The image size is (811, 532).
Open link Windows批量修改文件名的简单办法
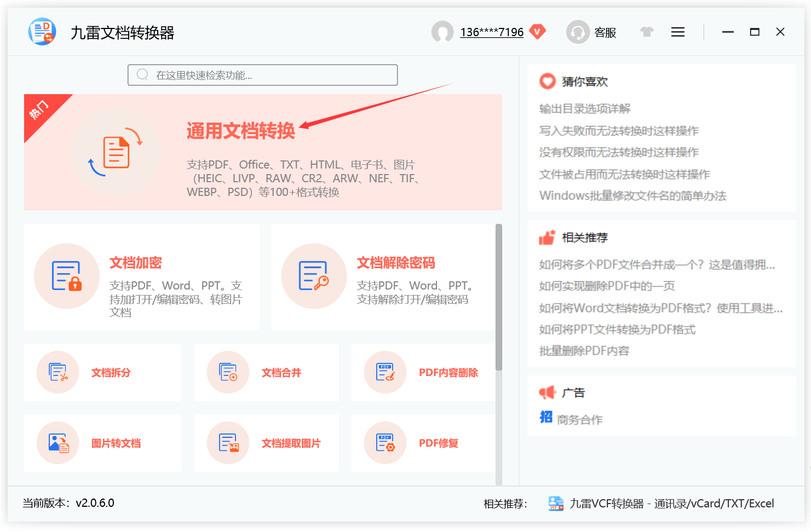(632, 195)
